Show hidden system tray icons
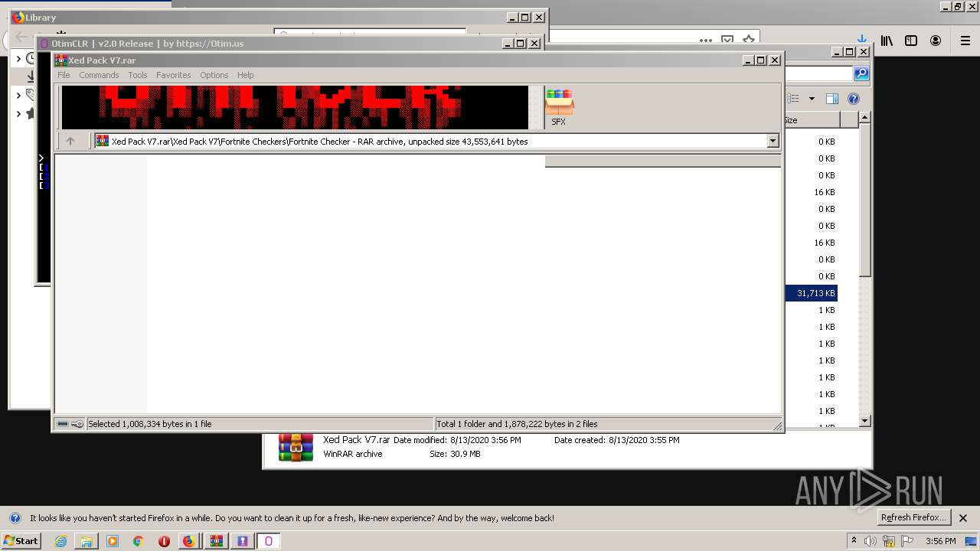 [854, 541]
